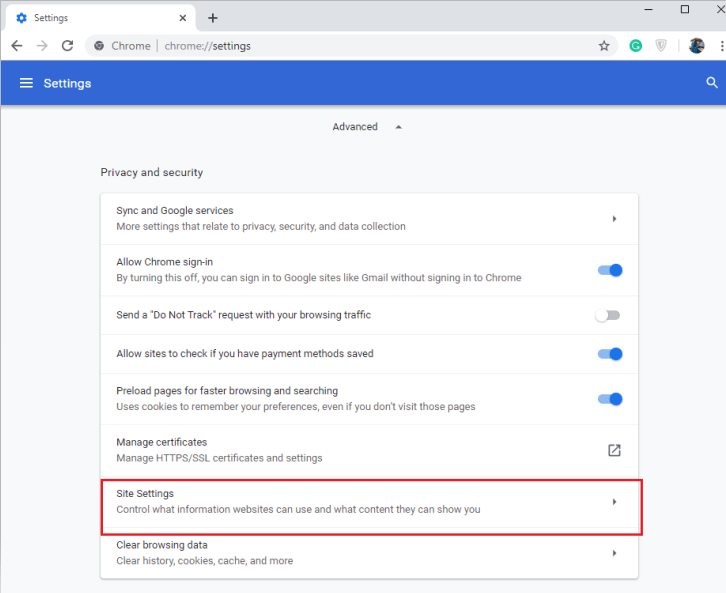Collapse the Advanced section
The width and height of the screenshot is (726, 593).
click(398, 127)
